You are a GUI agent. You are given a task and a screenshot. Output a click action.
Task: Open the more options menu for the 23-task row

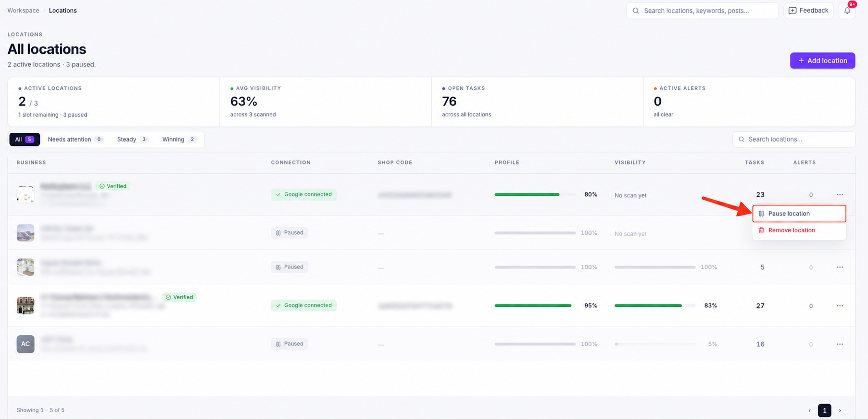840,194
